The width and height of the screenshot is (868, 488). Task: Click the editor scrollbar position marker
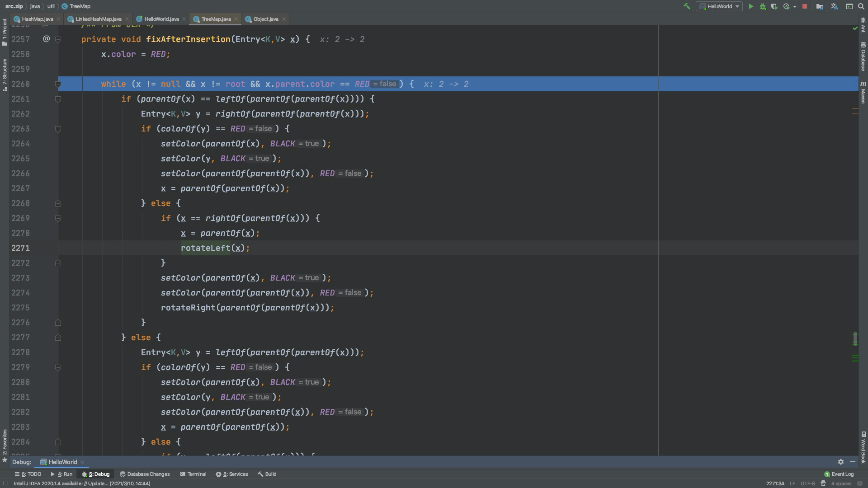[855, 338]
